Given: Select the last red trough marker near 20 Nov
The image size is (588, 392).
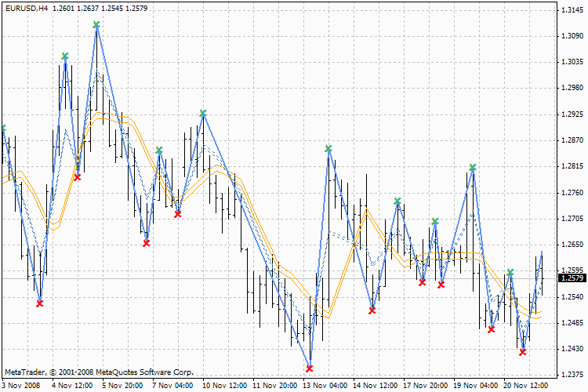Looking at the screenshot, I should click(523, 353).
